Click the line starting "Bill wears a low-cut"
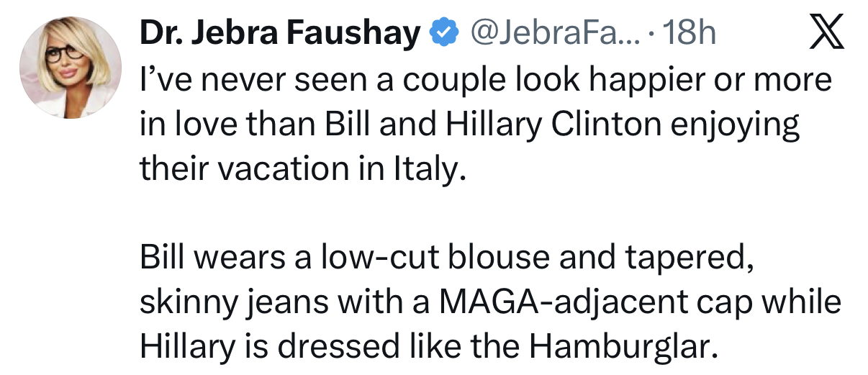868x375 pixels. coord(447,258)
